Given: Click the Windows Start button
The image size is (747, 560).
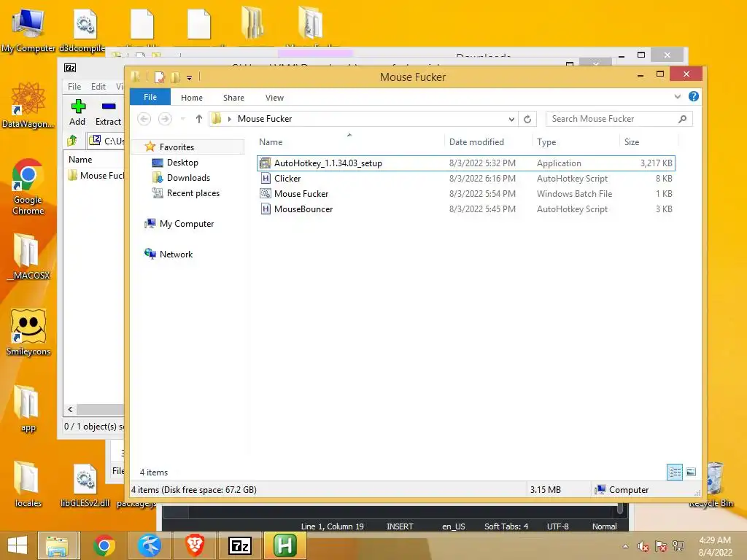Looking at the screenshot, I should point(18,545).
